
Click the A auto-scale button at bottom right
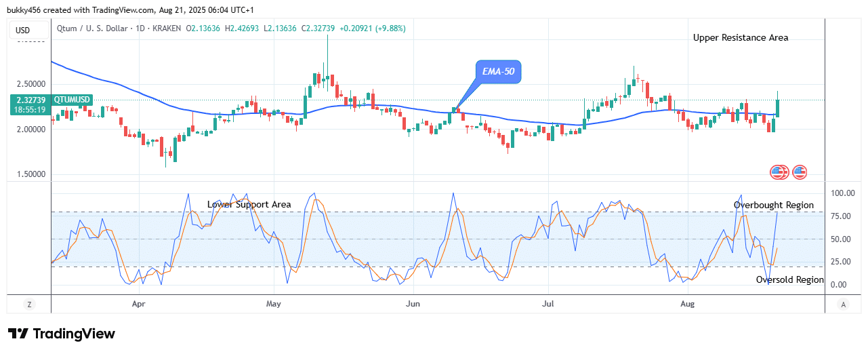[842, 305]
